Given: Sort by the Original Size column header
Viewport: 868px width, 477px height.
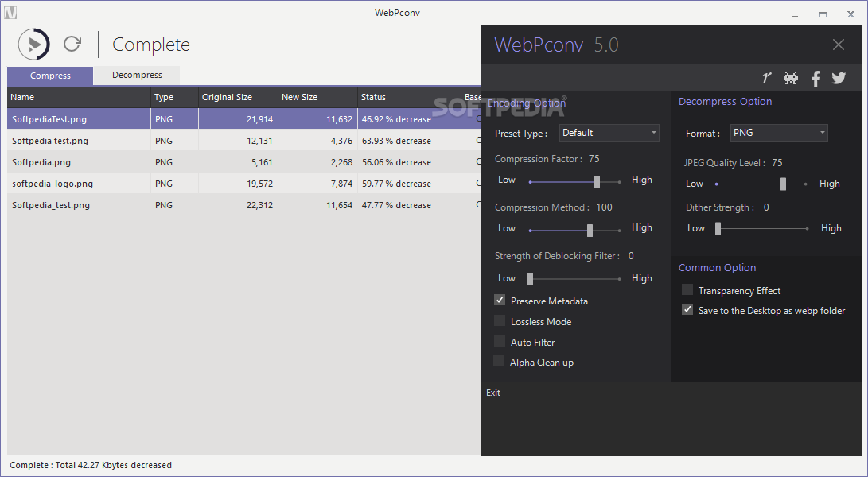Looking at the screenshot, I should 238,98.
